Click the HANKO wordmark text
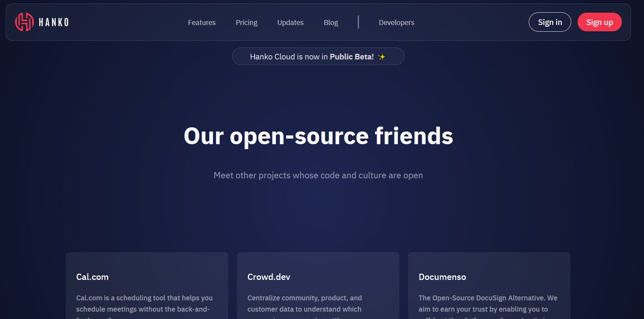Screen dimensions: 644x319 tap(54, 22)
